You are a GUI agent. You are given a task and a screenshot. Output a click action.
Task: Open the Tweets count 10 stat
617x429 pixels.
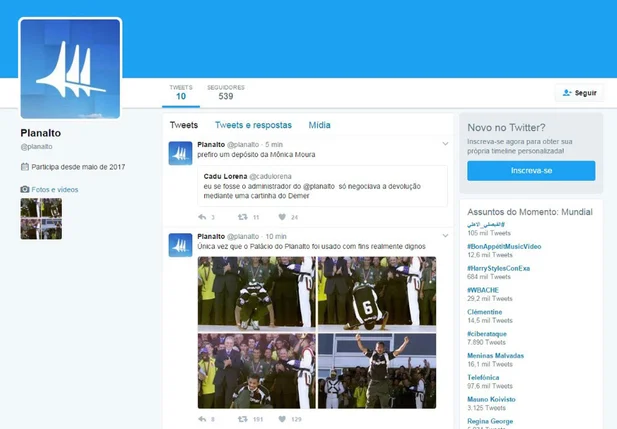pyautogui.click(x=181, y=92)
